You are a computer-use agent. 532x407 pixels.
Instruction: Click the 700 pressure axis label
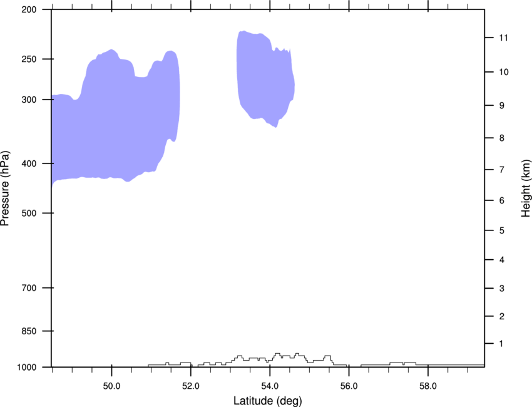coord(29,288)
